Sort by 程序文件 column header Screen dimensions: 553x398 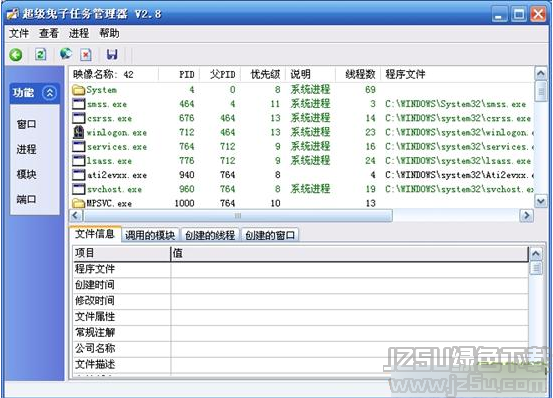[457, 74]
